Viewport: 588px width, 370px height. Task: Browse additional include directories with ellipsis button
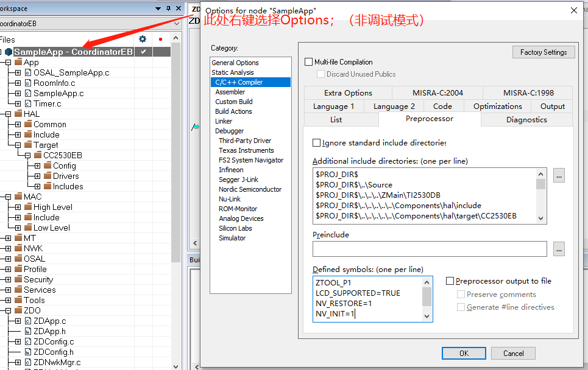pyautogui.click(x=559, y=175)
